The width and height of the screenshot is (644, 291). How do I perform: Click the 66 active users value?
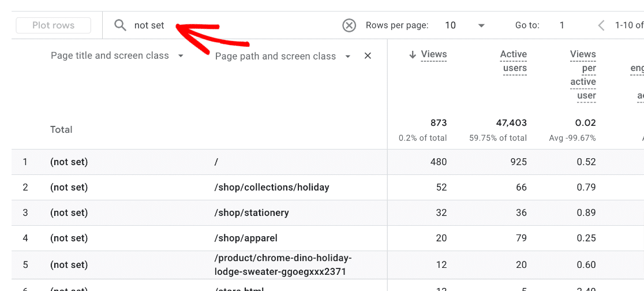click(521, 188)
